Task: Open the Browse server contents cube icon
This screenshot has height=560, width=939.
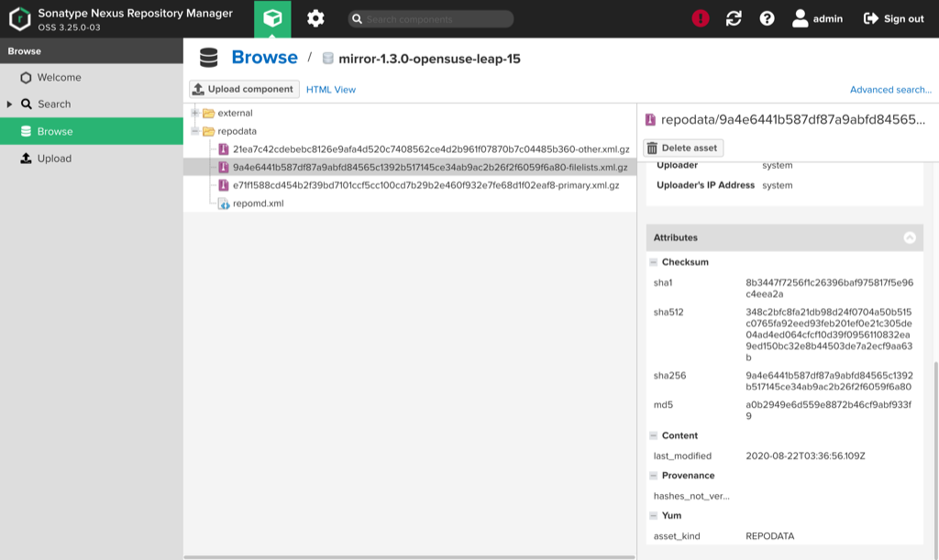Action: [x=272, y=18]
